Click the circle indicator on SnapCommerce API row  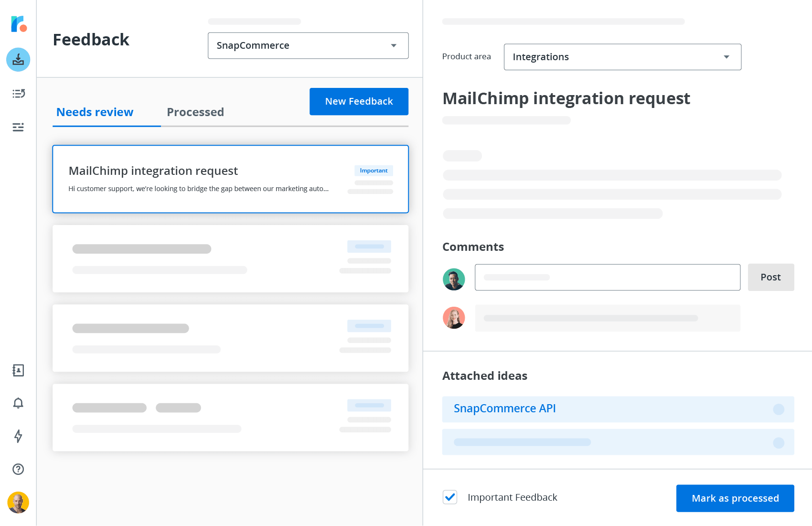(x=779, y=409)
